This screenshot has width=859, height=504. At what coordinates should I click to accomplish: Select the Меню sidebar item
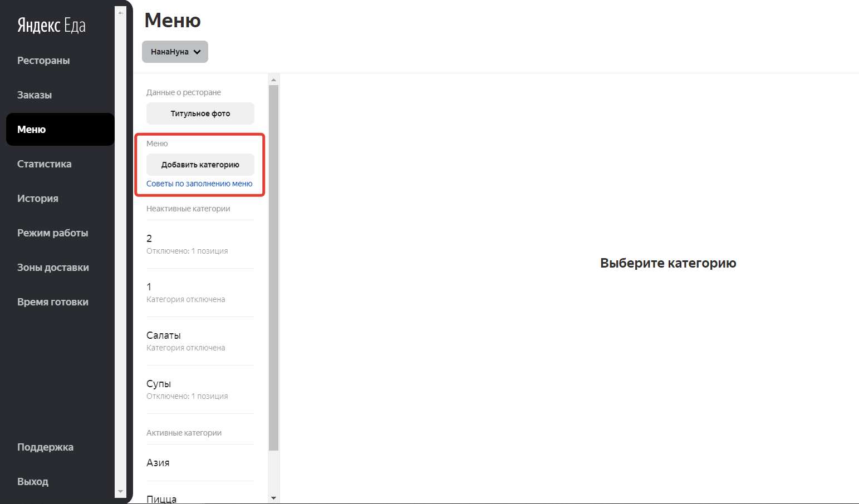[32, 130]
